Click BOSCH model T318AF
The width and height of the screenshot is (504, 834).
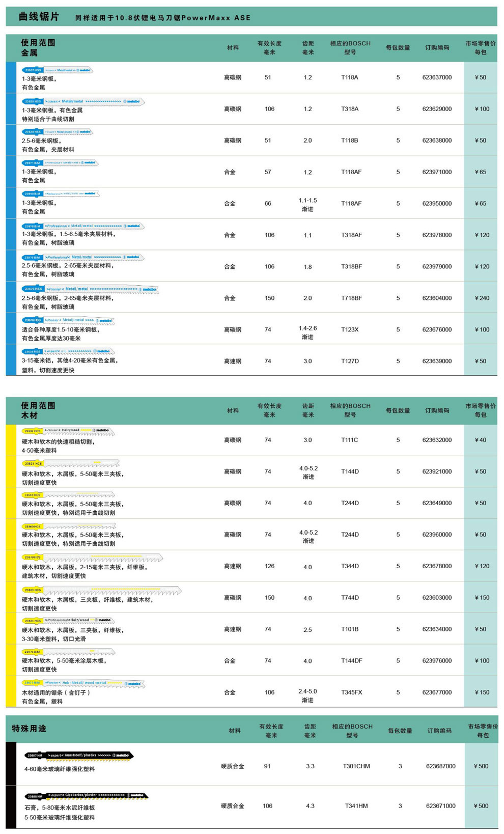point(352,235)
